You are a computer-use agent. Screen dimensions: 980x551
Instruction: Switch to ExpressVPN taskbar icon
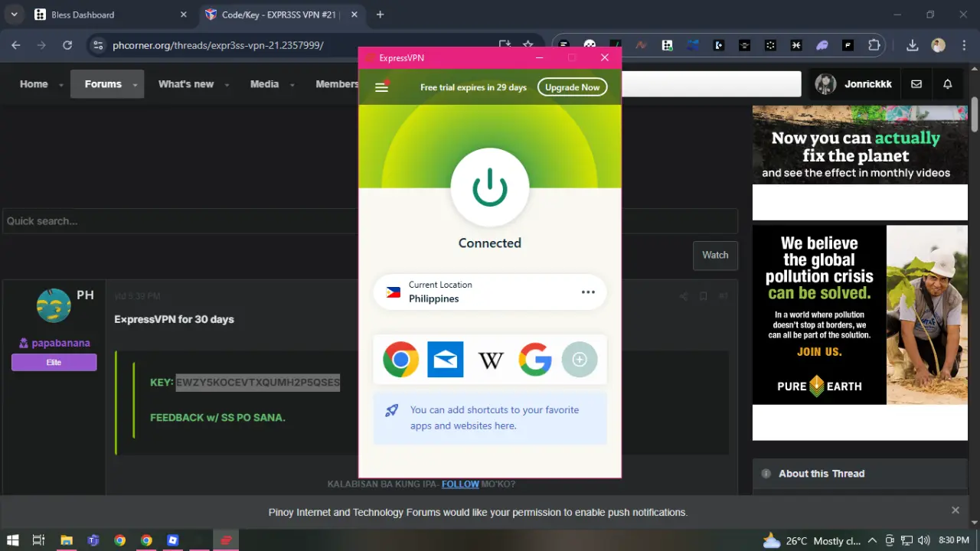click(x=226, y=540)
